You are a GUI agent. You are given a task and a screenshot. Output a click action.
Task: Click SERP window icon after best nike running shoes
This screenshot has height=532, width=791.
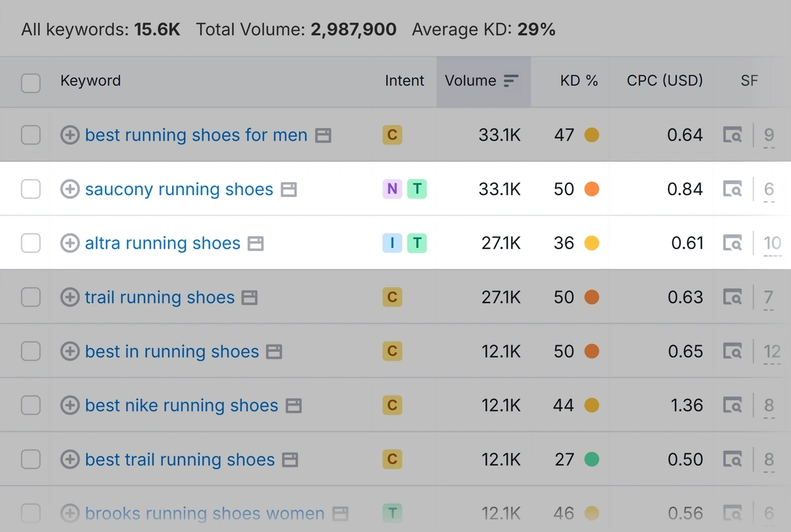(x=293, y=406)
